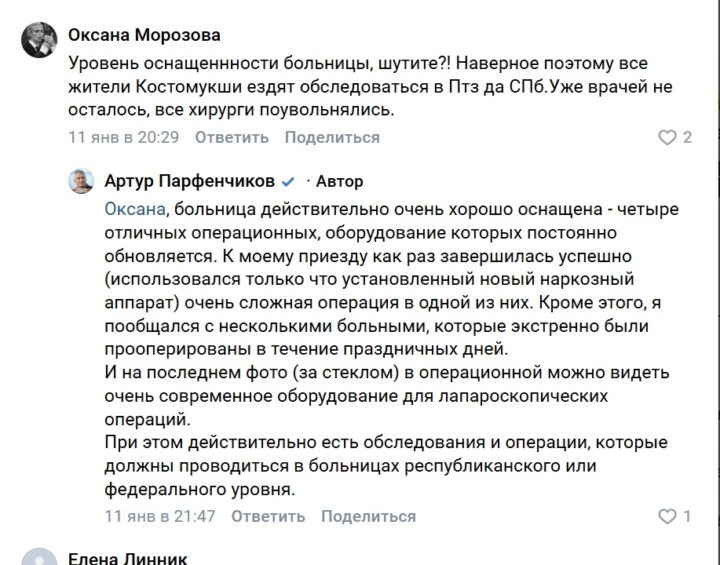Click the Автор label beside the author

coord(339,182)
